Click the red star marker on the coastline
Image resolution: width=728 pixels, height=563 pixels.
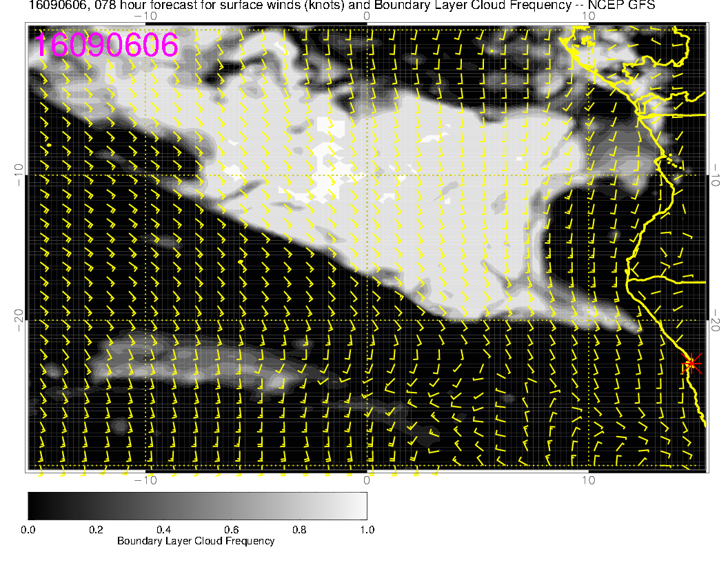coord(691,363)
